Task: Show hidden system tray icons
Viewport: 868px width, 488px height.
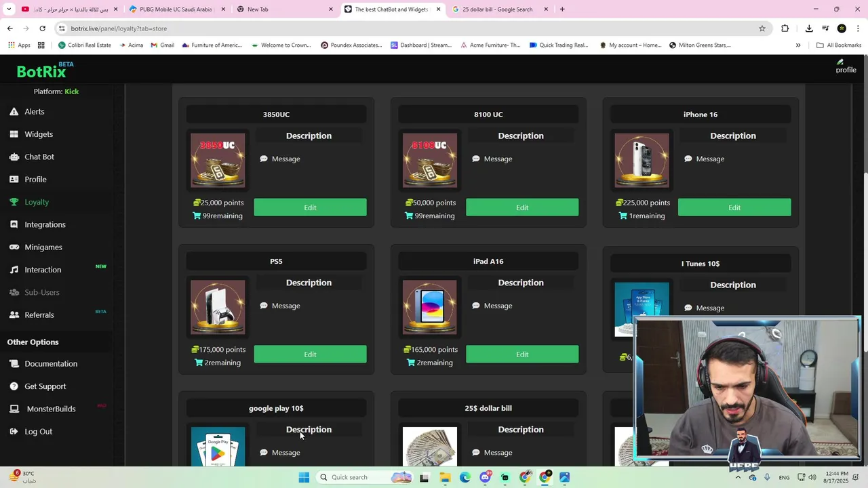Action: 738,477
